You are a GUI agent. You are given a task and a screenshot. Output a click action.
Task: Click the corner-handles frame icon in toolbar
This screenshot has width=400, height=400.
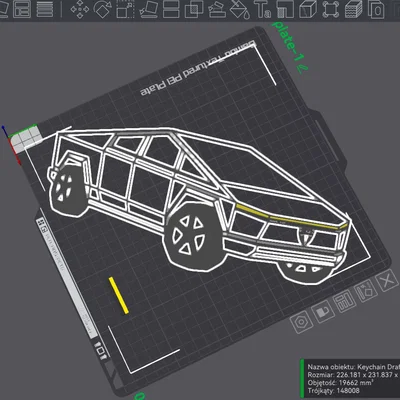pyautogui.click(x=331, y=9)
